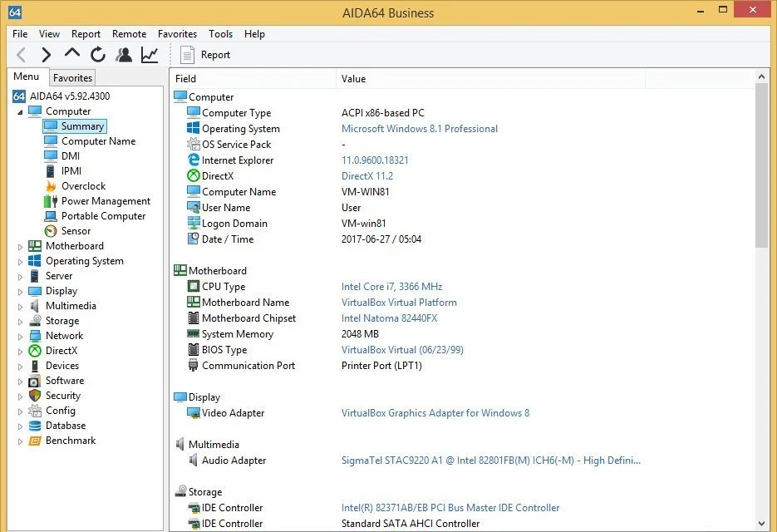The image size is (777, 532).
Task: Expand the Motherboard tree node
Action: [x=20, y=246]
